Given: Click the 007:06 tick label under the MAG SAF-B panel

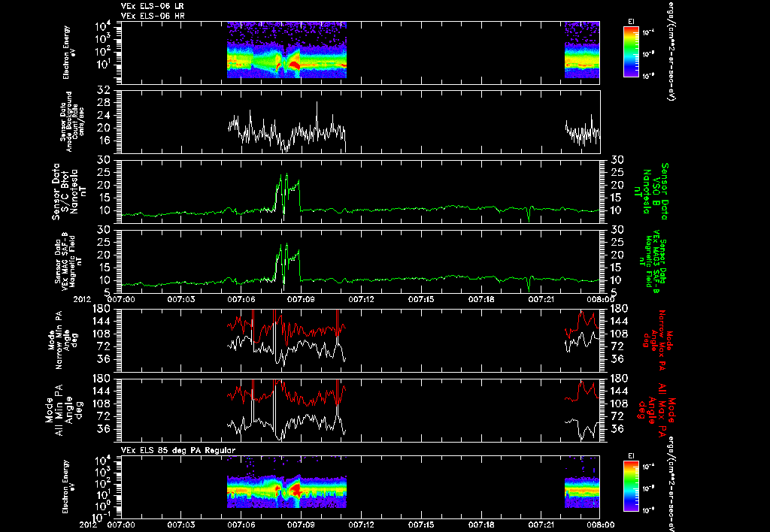Looking at the screenshot, I should 241,299.
